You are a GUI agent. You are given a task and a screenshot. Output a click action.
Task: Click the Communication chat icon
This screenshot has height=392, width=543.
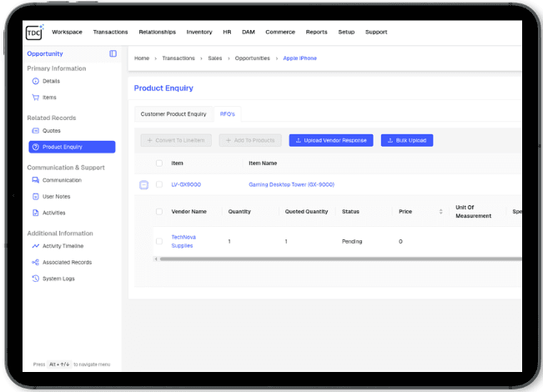35,180
